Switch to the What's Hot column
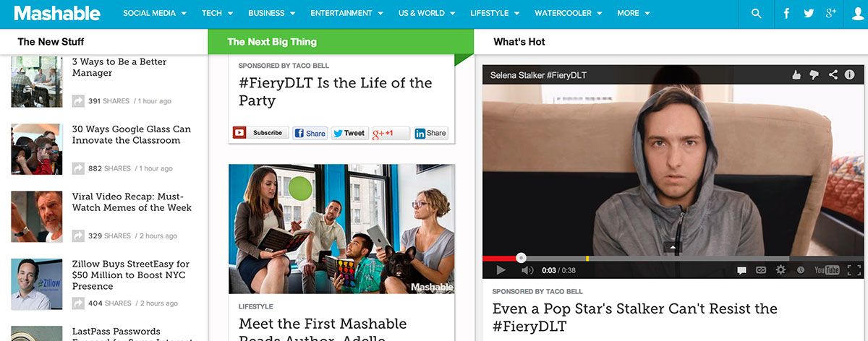The image size is (868, 341). (519, 42)
